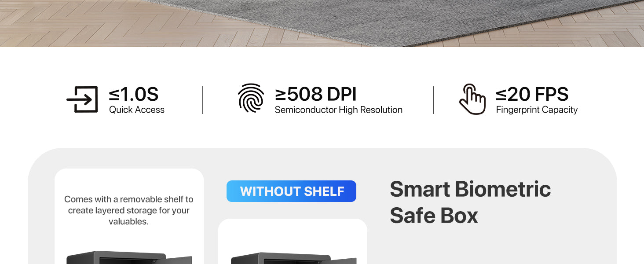
Task: Click Fingerprint Capacity caption
Action: point(537,110)
